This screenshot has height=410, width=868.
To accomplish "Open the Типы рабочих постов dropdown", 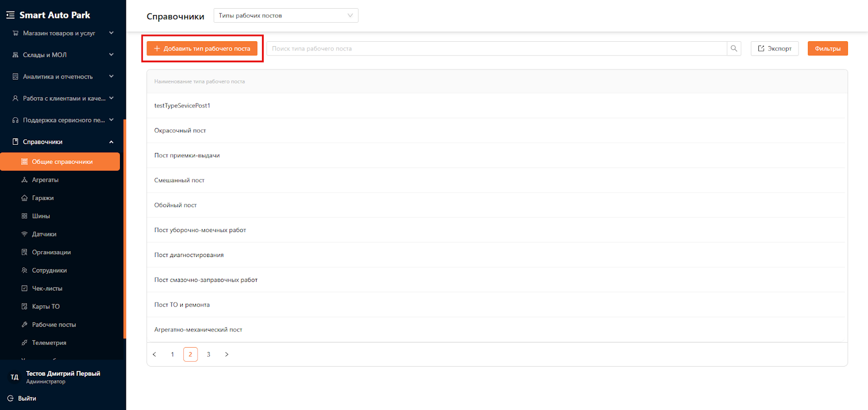I will click(285, 16).
